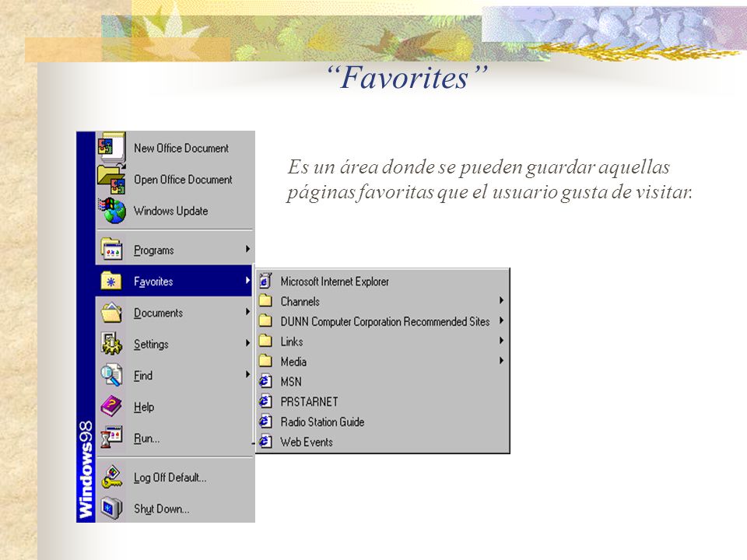This screenshot has width=747, height=560.
Task: Click the Web Events page icon
Action: (266, 442)
